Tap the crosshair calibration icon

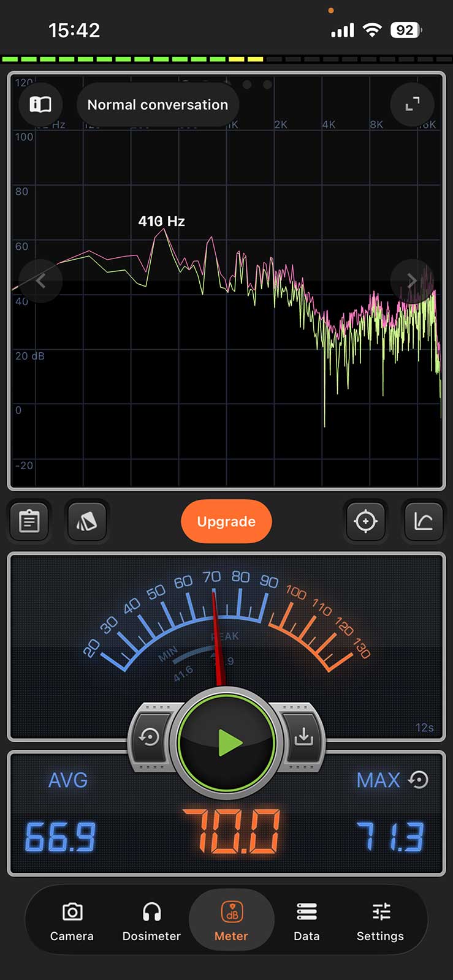pos(365,521)
